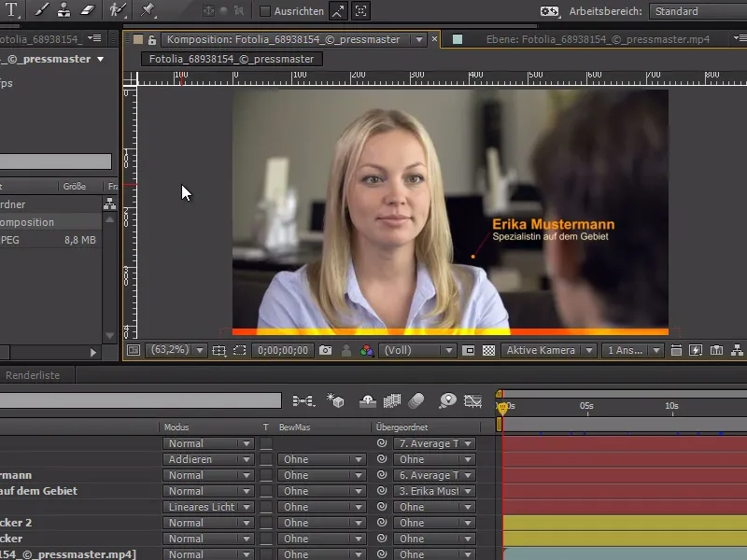Enable frame blending for the timeline
Image resolution: width=747 pixels, height=560 pixels.
[x=392, y=401]
